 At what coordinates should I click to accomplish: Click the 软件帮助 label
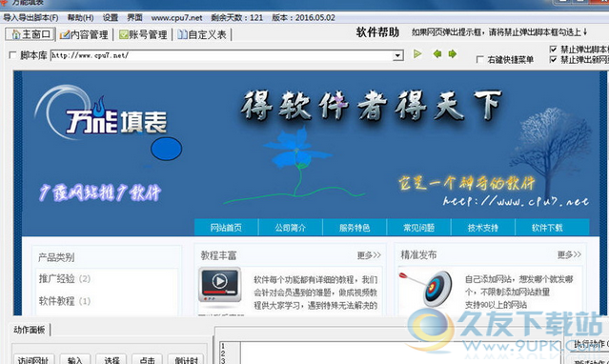tap(377, 32)
